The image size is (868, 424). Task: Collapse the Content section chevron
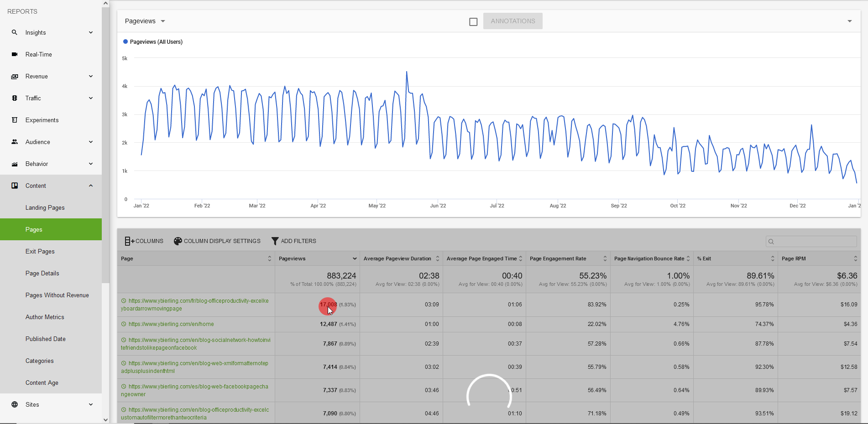91,186
